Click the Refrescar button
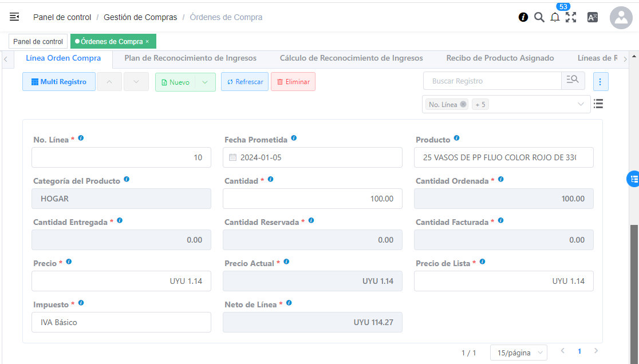The height and width of the screenshot is (364, 639). tap(244, 82)
